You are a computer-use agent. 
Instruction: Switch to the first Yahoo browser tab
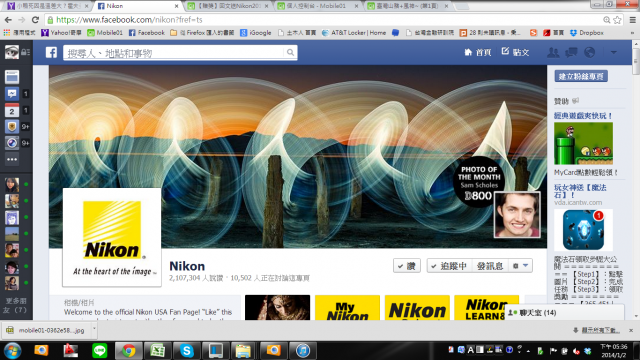tap(48, 6)
